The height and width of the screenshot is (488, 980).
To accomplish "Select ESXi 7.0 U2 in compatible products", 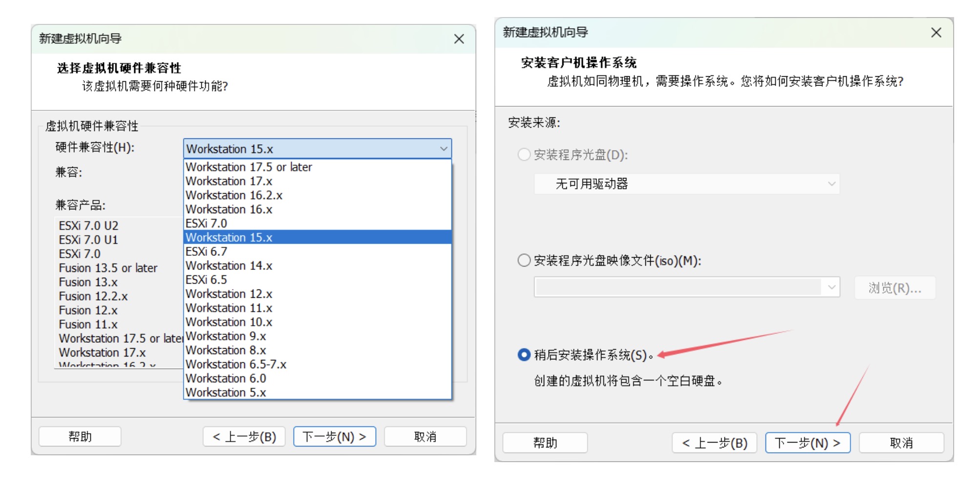I will click(x=88, y=226).
